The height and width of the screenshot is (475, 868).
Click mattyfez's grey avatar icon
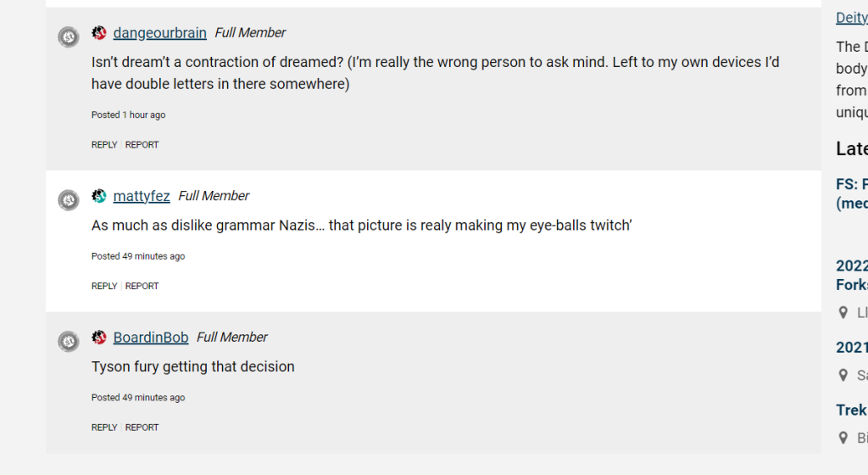69,200
